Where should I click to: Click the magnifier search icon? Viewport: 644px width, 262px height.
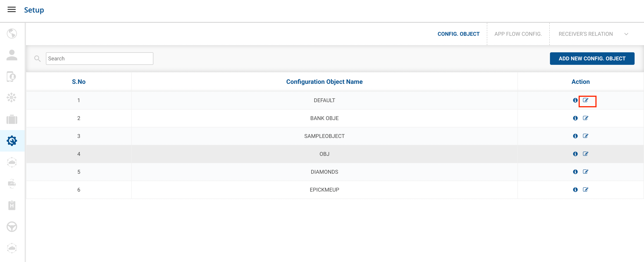[x=37, y=58]
